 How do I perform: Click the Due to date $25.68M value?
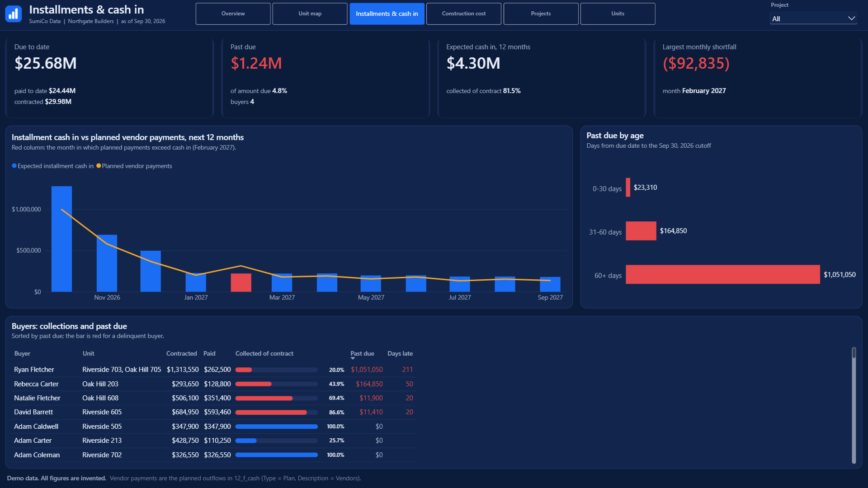[46, 63]
